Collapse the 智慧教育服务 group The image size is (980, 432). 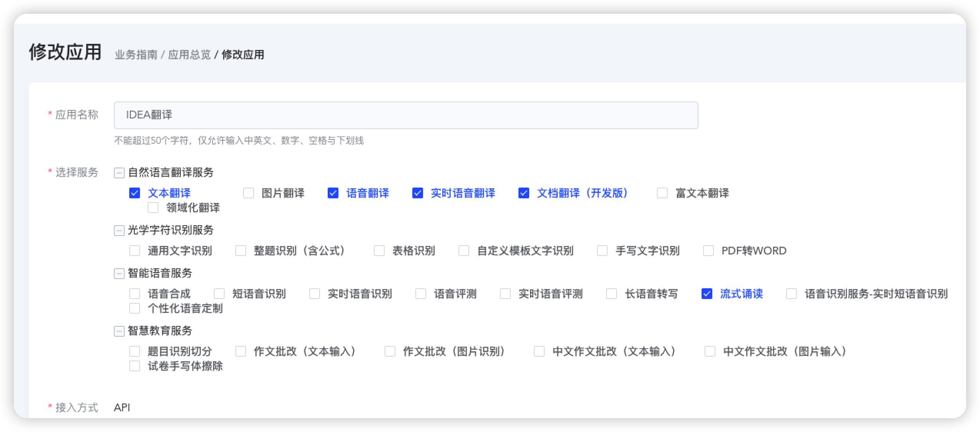[119, 331]
